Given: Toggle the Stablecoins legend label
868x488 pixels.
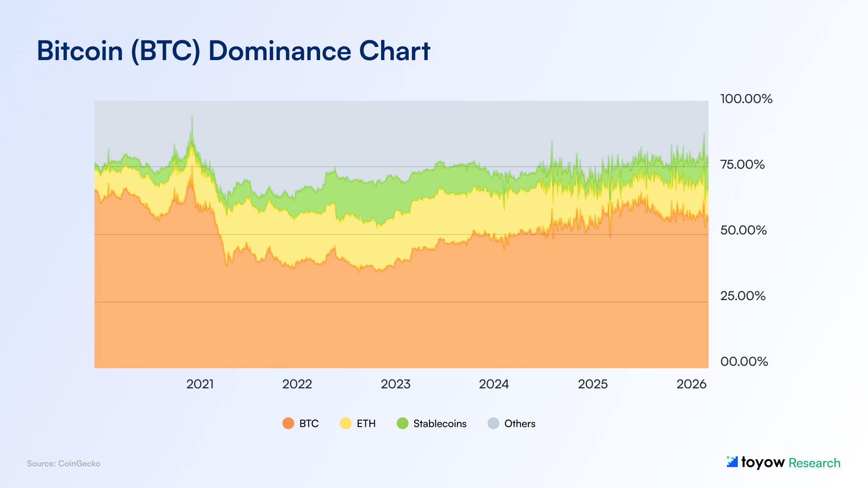Looking at the screenshot, I should point(439,423).
